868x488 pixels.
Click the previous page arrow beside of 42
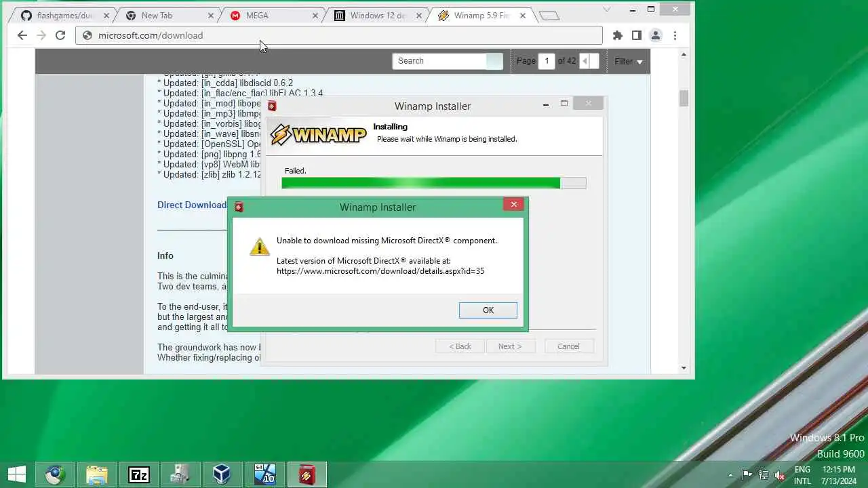pyautogui.click(x=585, y=61)
